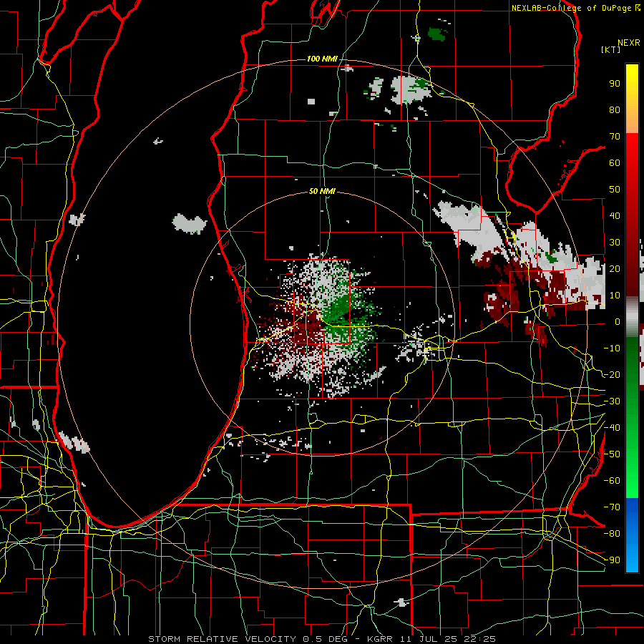Click the 30 value on velocity scale
Screen dimensions: 644x644
(615, 243)
